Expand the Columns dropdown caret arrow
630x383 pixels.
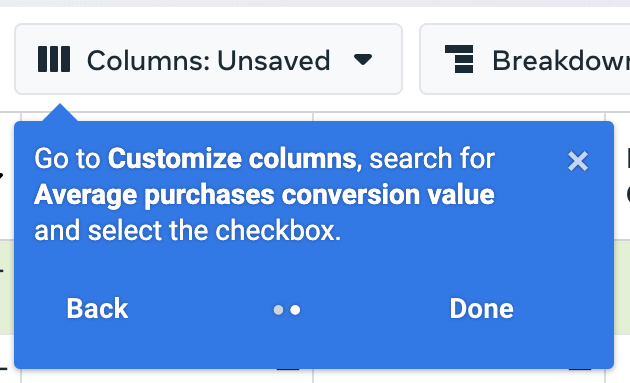tap(363, 60)
